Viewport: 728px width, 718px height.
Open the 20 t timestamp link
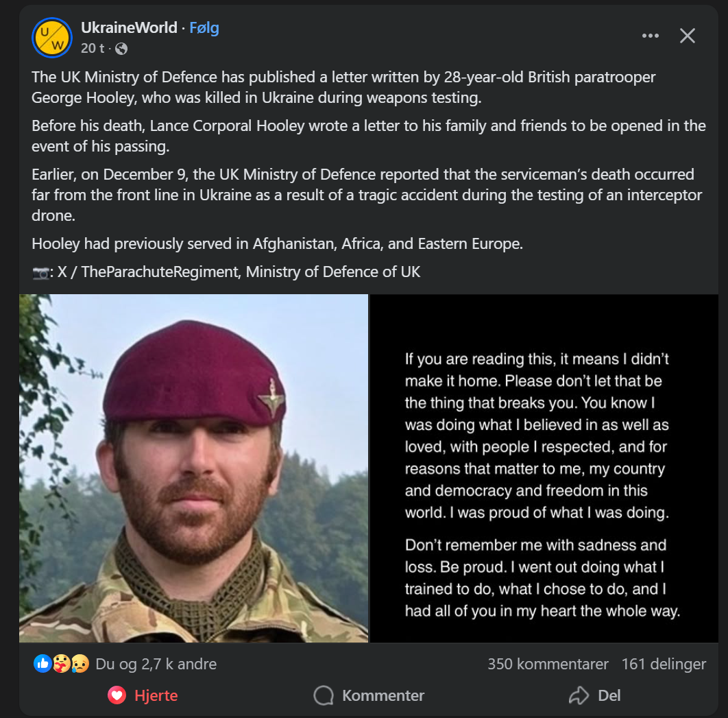[93, 48]
